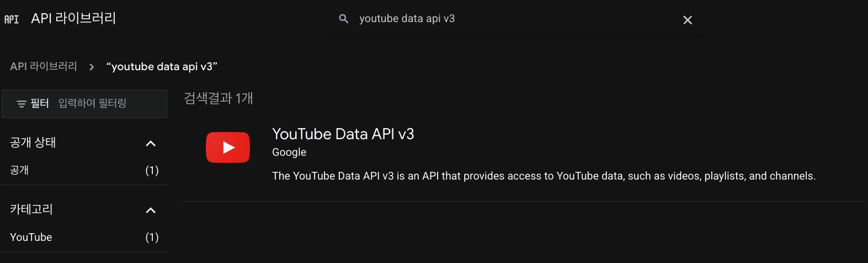The image size is (868, 263).
Task: Click the YouTube Data API description text
Action: (544, 176)
